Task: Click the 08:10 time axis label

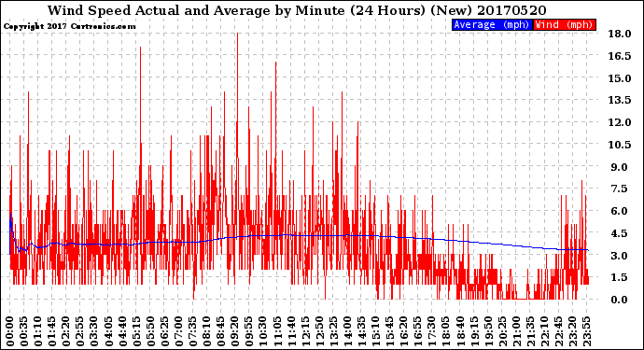Action: 207,331
